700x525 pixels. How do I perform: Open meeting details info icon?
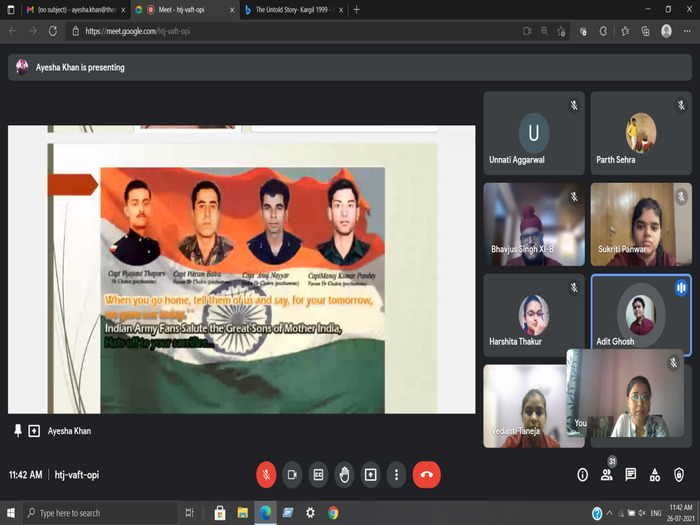pyautogui.click(x=583, y=475)
